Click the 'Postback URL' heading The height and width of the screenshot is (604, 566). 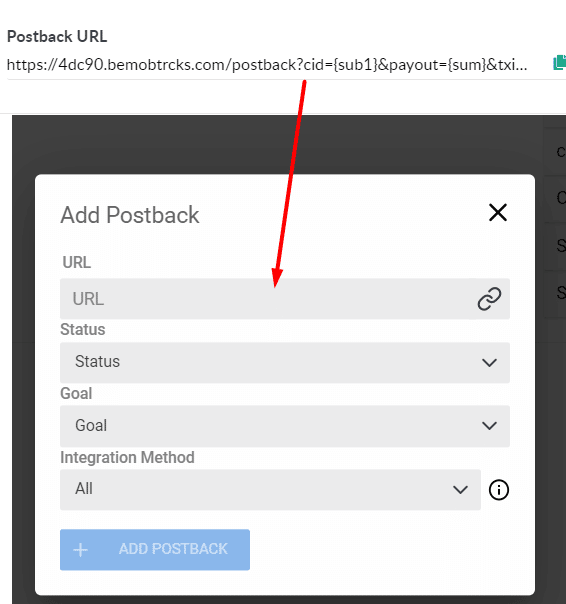[x=57, y=37]
